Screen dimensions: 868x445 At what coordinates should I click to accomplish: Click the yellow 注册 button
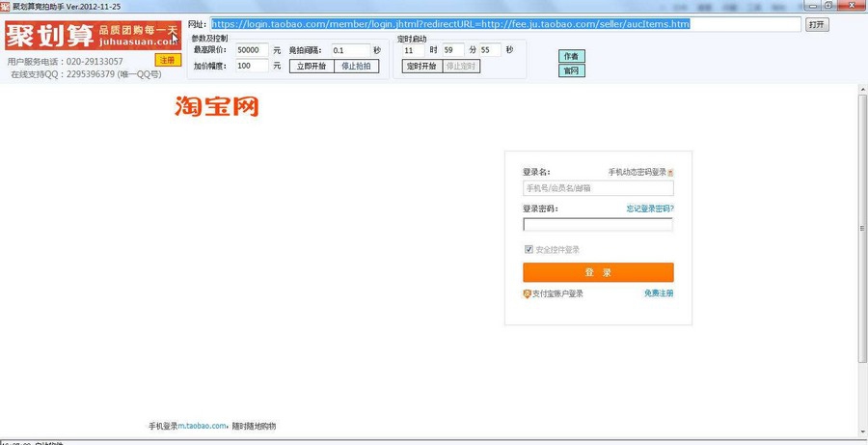[x=168, y=60]
